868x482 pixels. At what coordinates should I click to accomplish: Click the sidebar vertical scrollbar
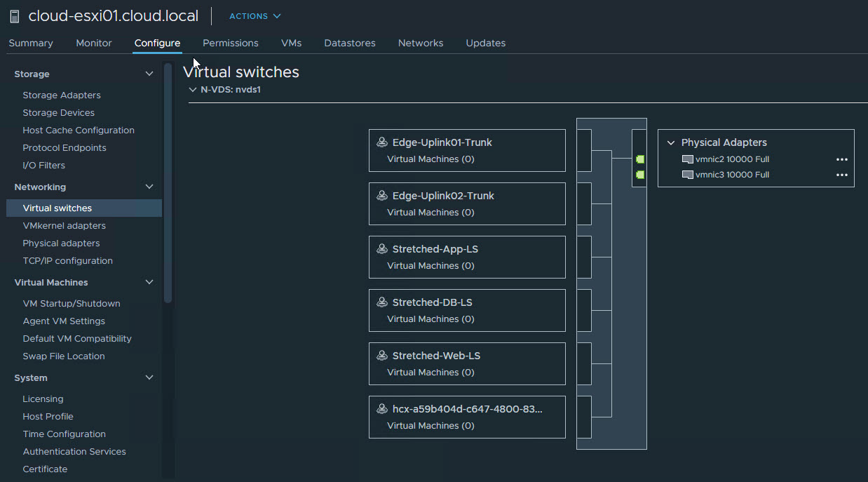click(x=168, y=182)
